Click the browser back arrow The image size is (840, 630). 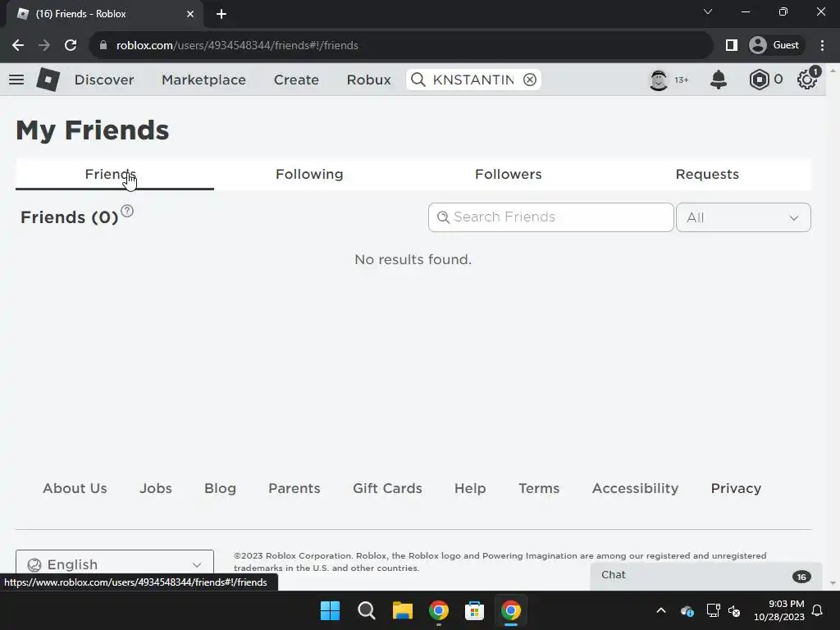tap(18, 46)
